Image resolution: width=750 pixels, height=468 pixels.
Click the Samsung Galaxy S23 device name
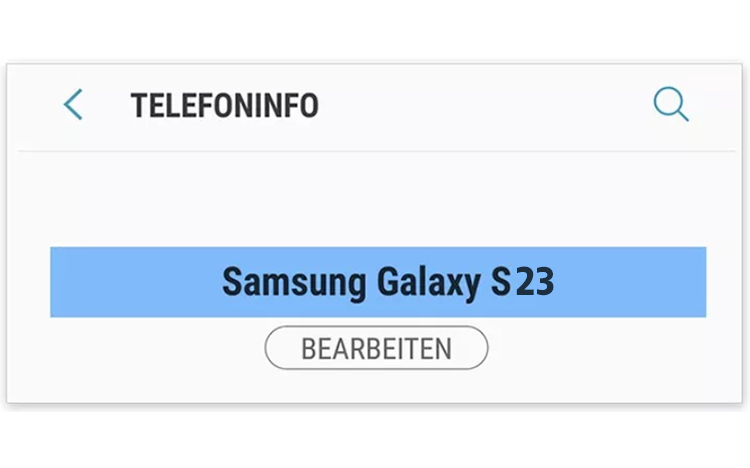pos(387,282)
